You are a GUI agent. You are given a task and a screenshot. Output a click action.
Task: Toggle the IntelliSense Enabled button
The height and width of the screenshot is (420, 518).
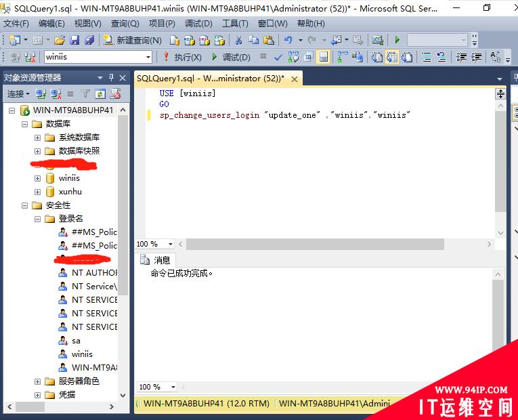point(324,57)
